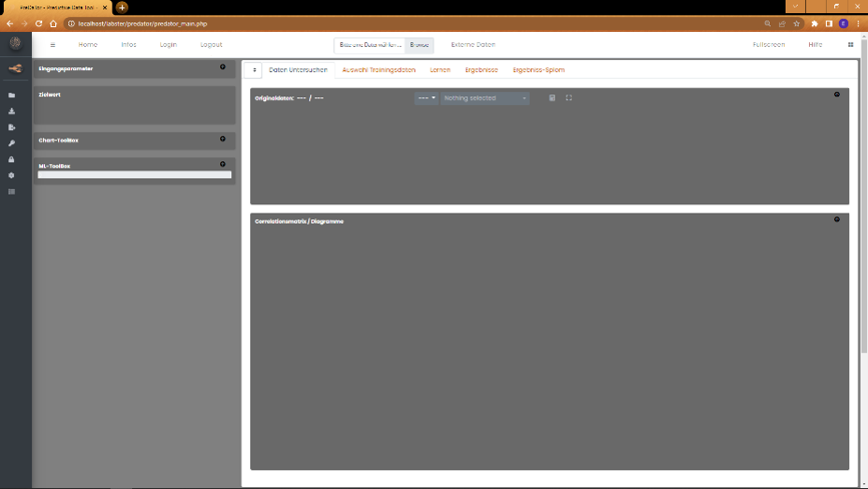
Task: Click the Fullscreen link
Action: (x=769, y=45)
